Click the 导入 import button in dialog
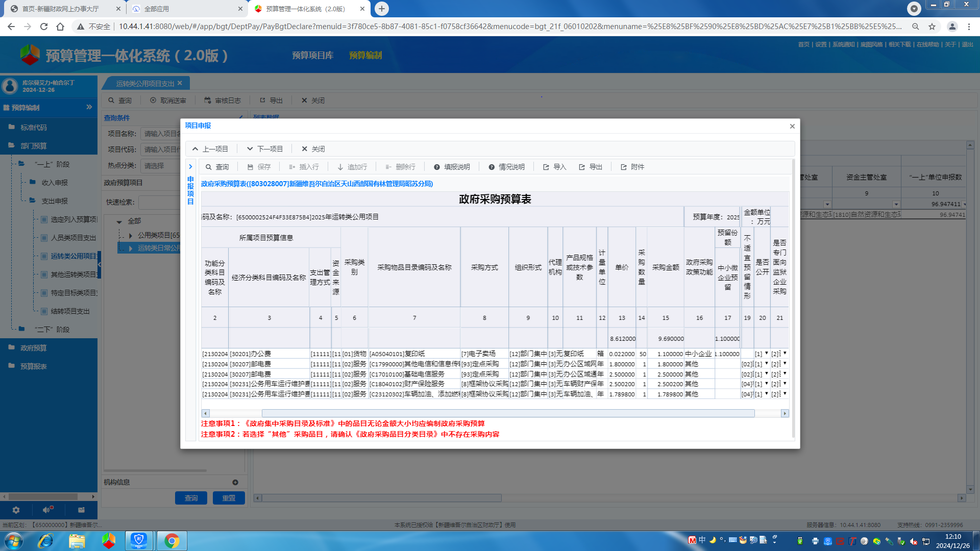 (554, 167)
